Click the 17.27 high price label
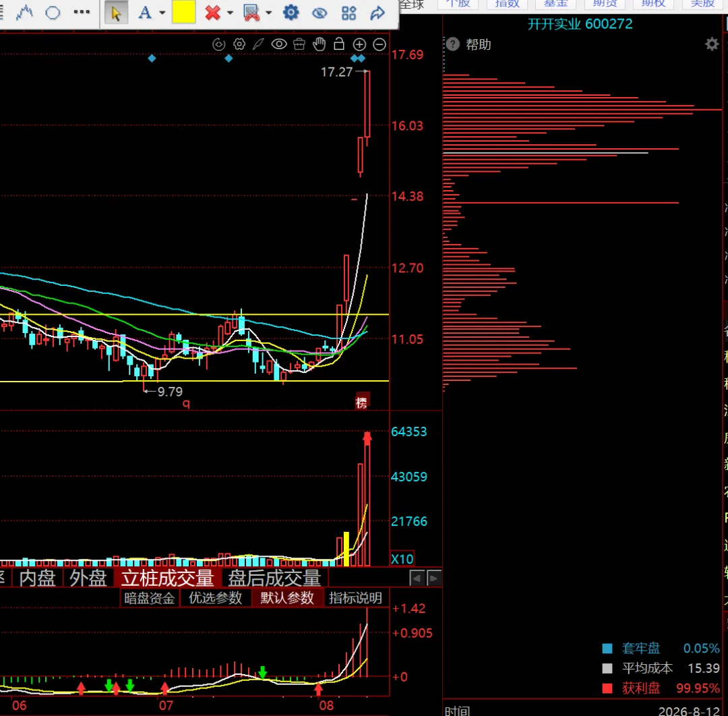Image resolution: width=728 pixels, height=716 pixels. [336, 72]
